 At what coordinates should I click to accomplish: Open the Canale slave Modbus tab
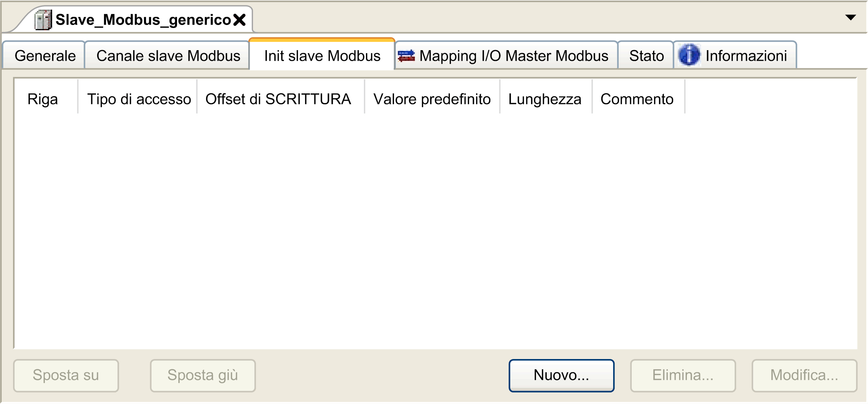[x=168, y=56]
